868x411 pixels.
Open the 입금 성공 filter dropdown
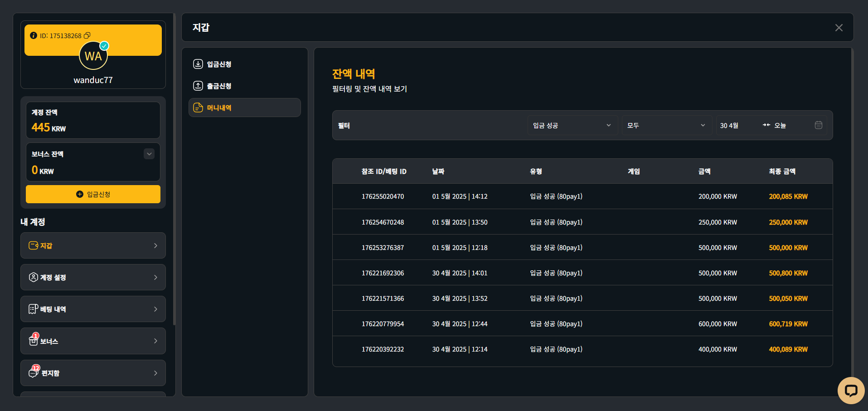tap(572, 125)
